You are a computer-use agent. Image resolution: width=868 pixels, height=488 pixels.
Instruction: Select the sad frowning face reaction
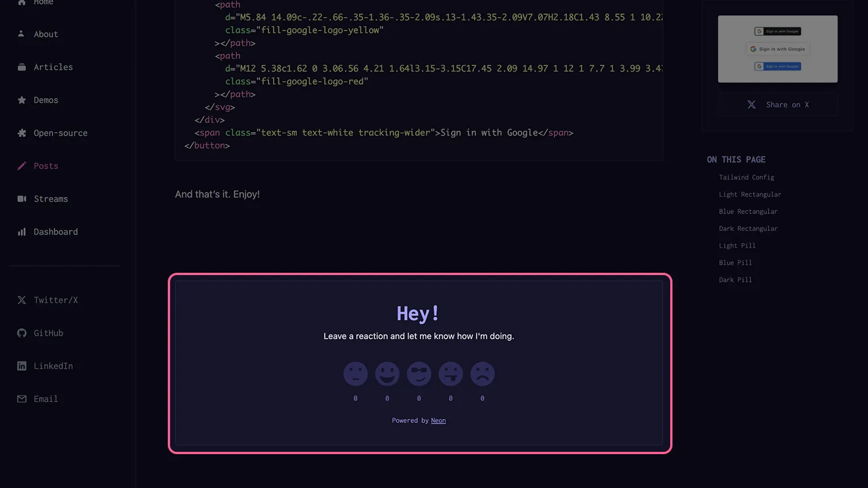482,374
